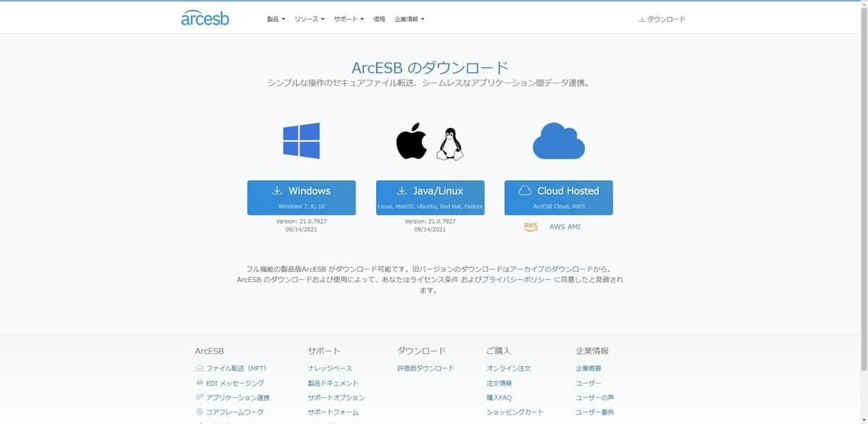868x424 pixels.
Task: Open the ナレッジベース link
Action: pos(330,368)
